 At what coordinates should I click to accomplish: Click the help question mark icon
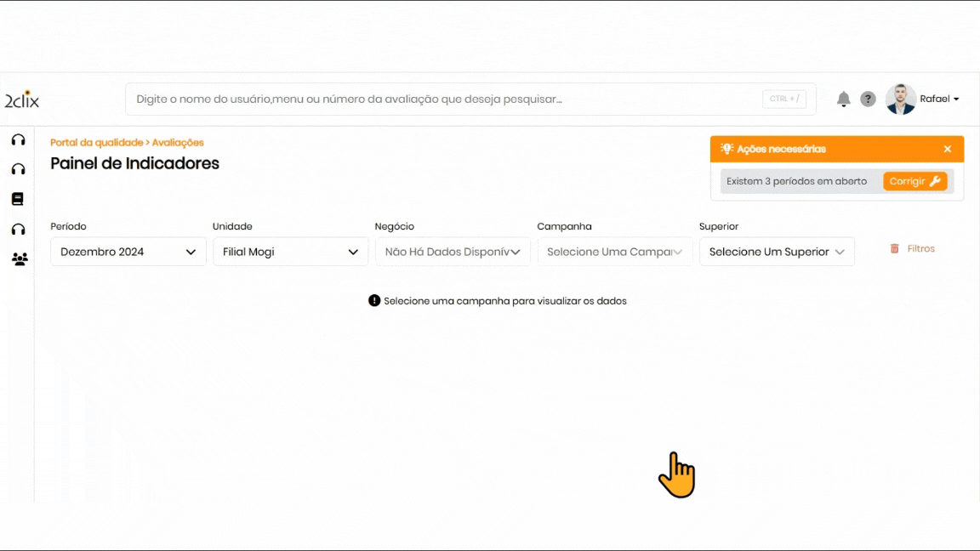pos(868,99)
